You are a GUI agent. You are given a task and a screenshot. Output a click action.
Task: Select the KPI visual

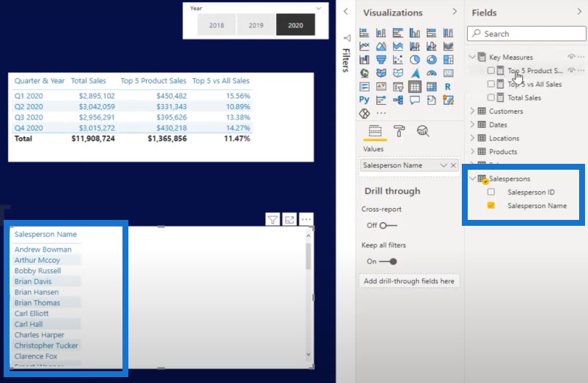pyautogui.click(x=381, y=86)
